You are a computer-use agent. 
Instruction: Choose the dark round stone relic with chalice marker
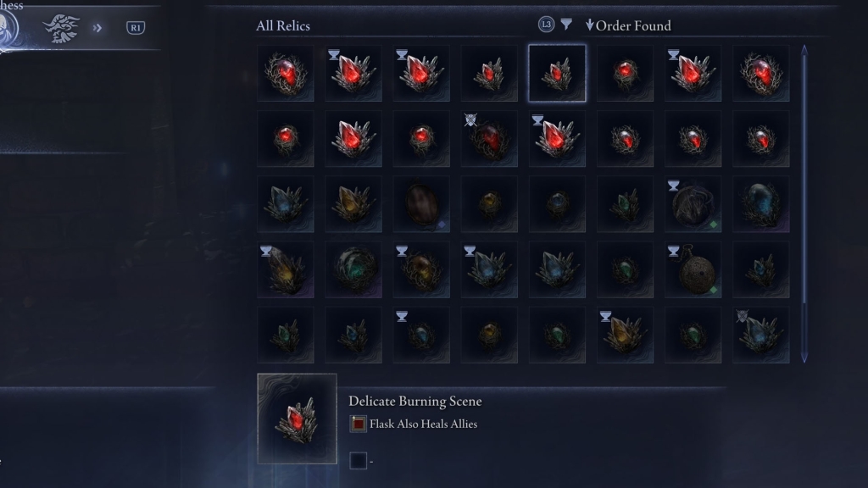(693, 204)
